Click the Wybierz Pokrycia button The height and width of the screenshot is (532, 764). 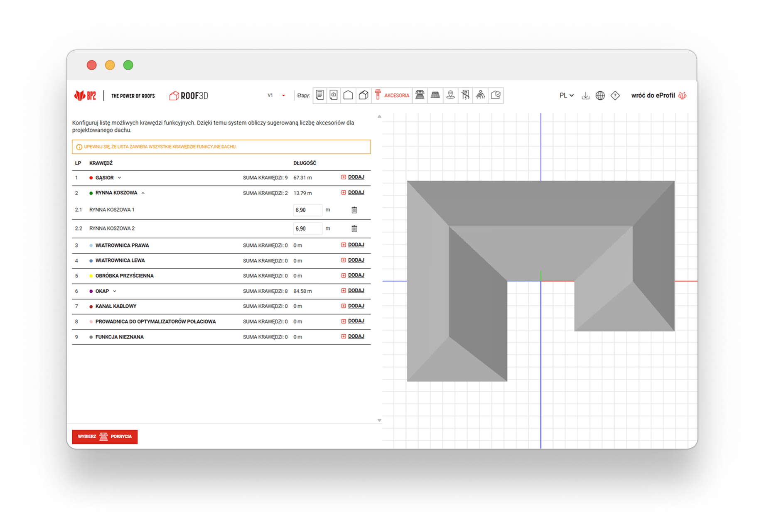coord(105,436)
